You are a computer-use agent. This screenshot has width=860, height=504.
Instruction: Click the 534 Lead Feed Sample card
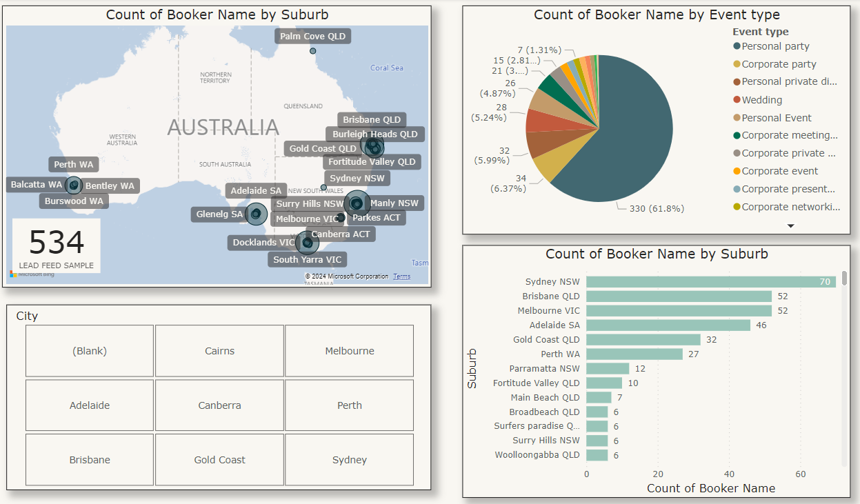(x=57, y=246)
